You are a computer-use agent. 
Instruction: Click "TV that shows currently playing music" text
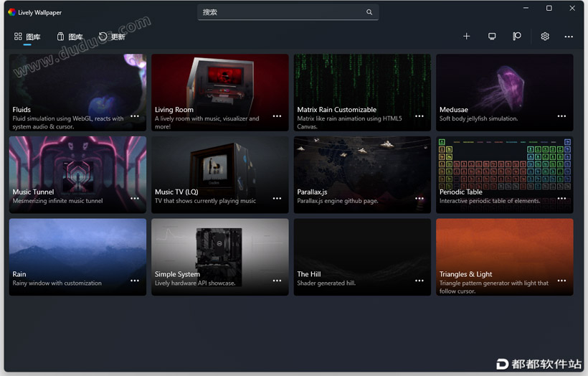(205, 201)
